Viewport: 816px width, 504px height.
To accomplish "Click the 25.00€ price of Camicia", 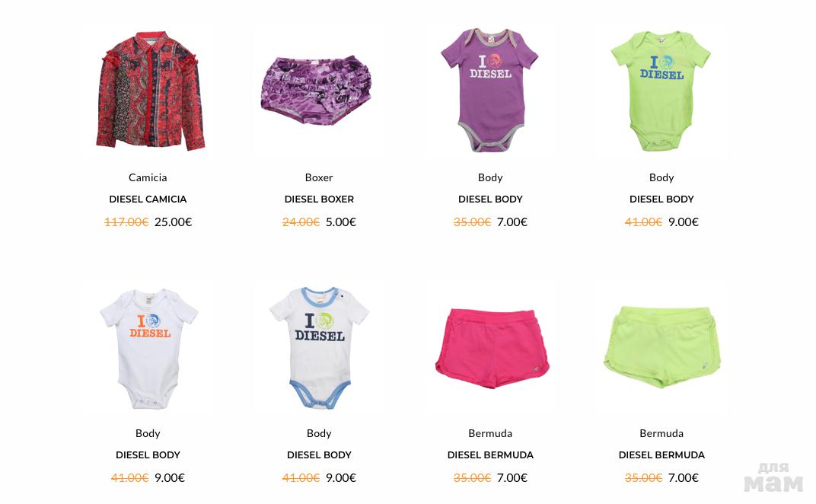I will [x=174, y=222].
